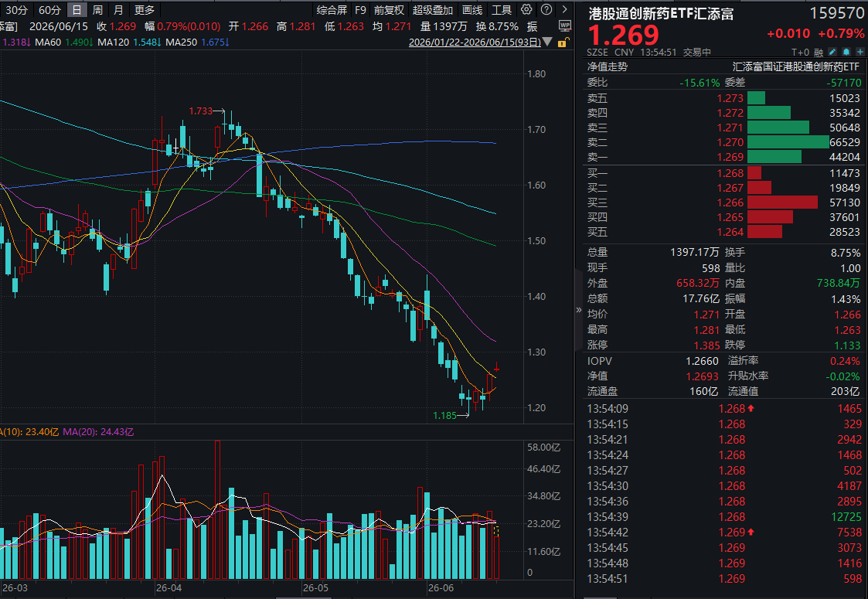
Task: Open the help question mark icon
Action: (x=546, y=9)
